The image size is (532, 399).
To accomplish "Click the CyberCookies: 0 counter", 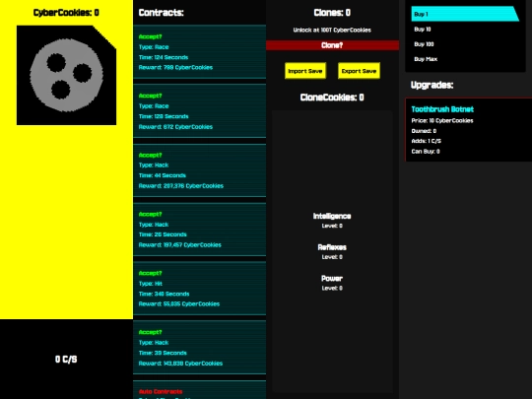I will [x=66, y=13].
